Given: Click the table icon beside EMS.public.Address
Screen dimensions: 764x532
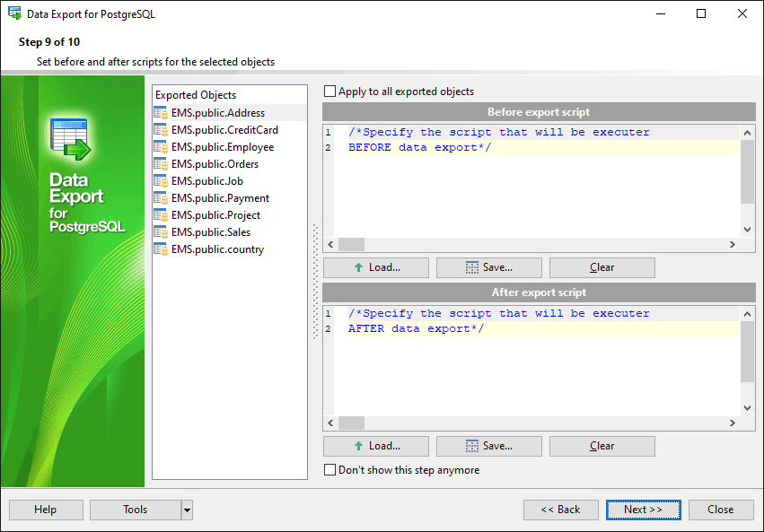Looking at the screenshot, I should 161,113.
